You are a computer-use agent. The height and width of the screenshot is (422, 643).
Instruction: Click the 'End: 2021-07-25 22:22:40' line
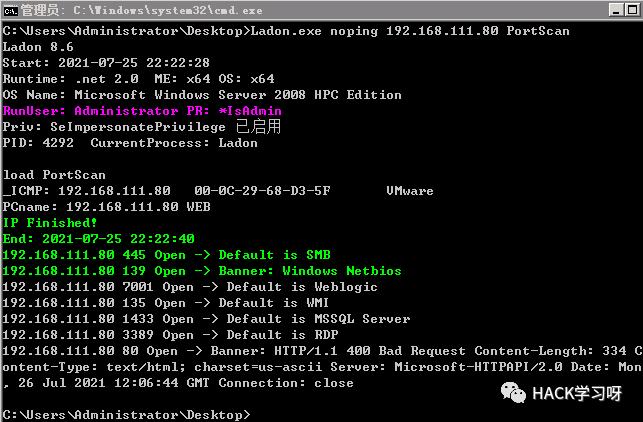[99, 239]
